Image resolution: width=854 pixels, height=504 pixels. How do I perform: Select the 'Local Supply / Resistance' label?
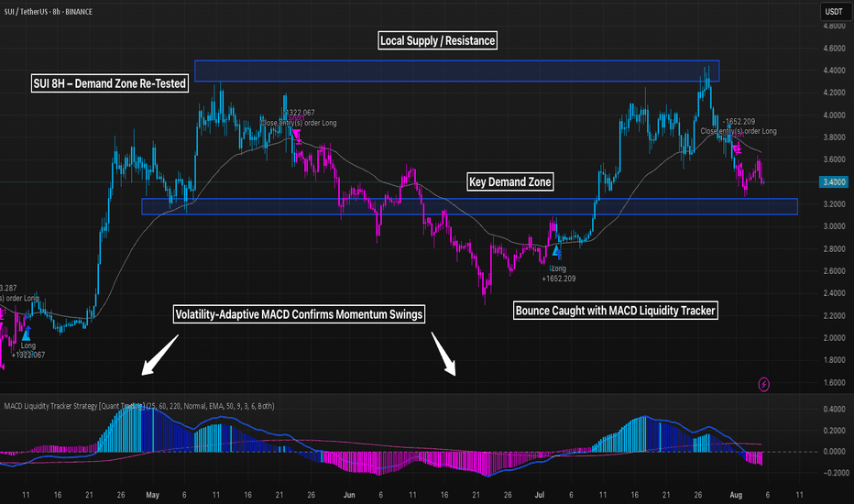point(437,40)
